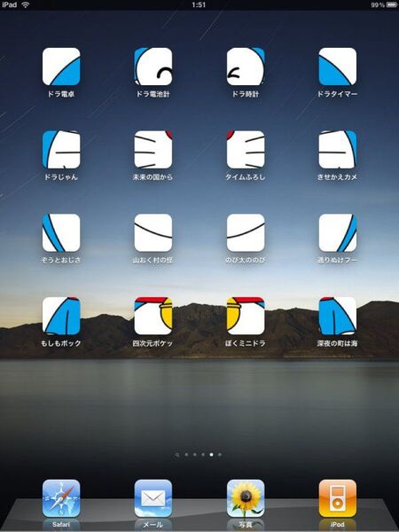
Task: Tap the 深夜の町は海 app icon
Action: [x=338, y=316]
